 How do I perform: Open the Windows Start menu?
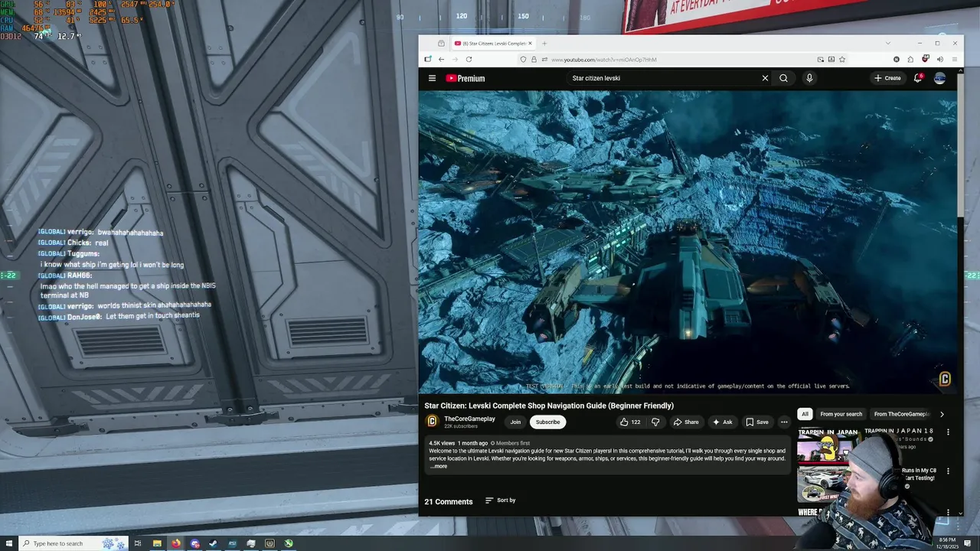pyautogui.click(x=8, y=543)
